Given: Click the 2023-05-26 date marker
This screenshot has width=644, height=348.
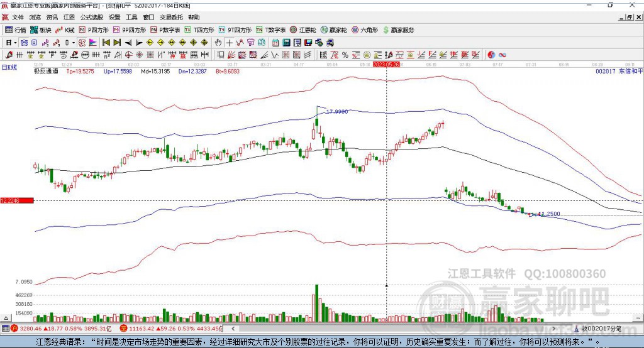Looking at the screenshot, I should [x=386, y=65].
